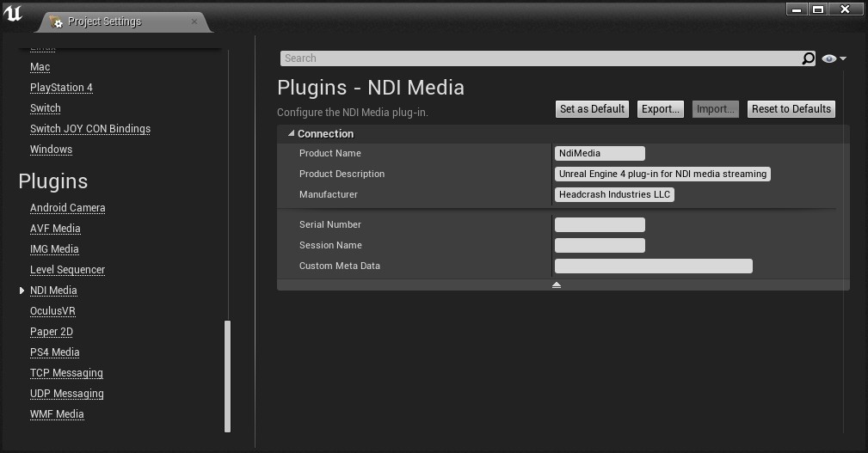Click Set as Default button
This screenshot has width=868, height=453.
click(x=592, y=109)
